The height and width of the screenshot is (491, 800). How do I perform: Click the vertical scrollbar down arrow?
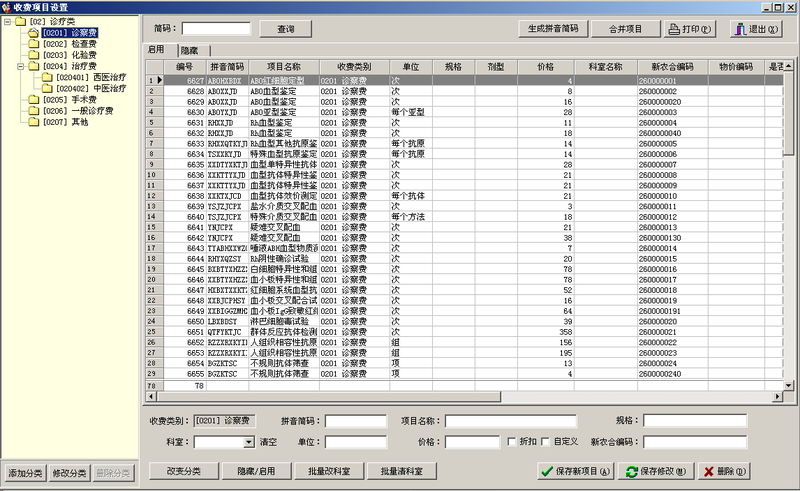click(x=789, y=385)
